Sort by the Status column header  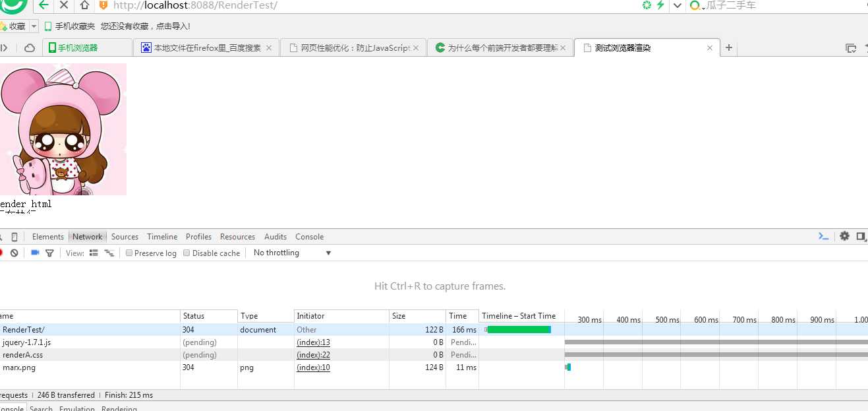(x=208, y=316)
